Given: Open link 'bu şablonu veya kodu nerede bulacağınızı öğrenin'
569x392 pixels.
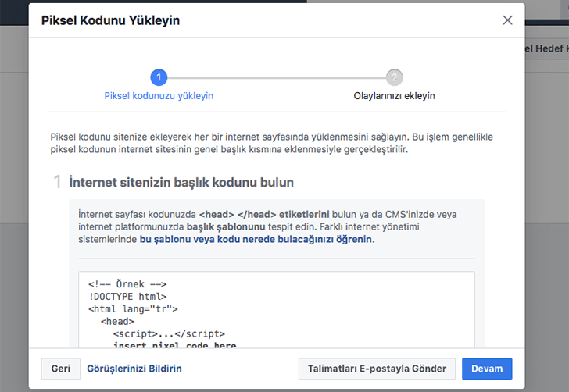Looking at the screenshot, I should (256, 239).
